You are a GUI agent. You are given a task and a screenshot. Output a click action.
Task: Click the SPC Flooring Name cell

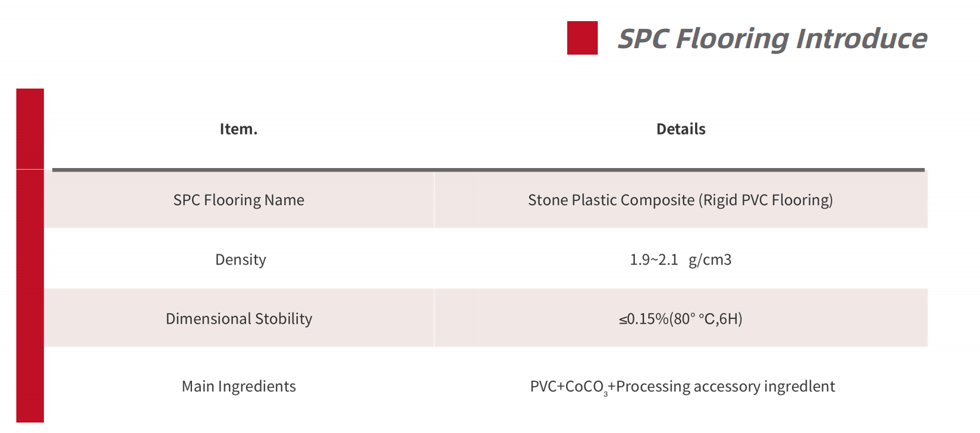[x=239, y=200]
